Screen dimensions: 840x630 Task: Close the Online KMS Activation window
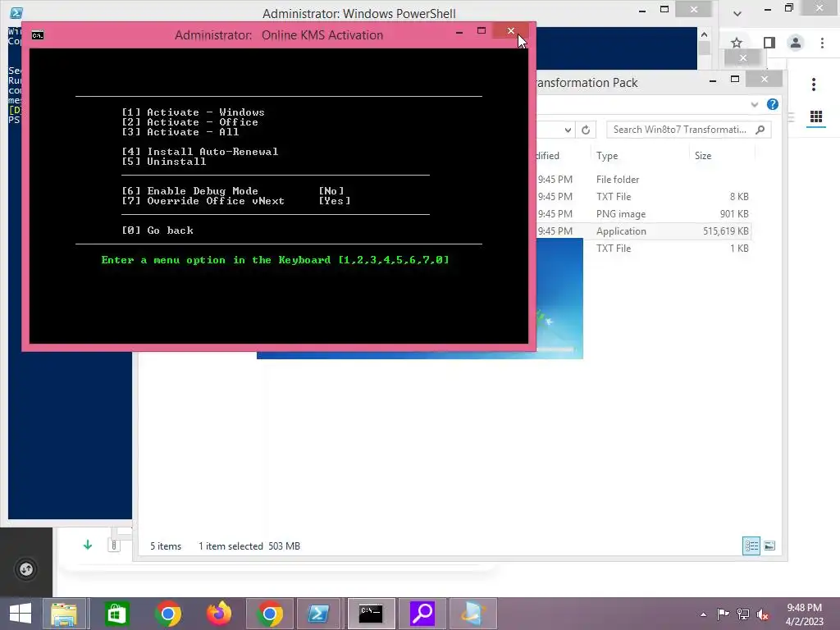click(510, 31)
